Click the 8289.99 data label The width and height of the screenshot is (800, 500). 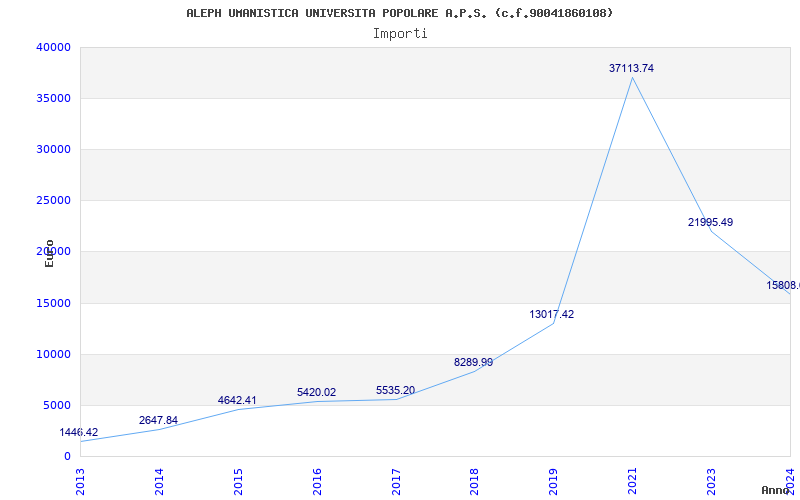[473, 362]
